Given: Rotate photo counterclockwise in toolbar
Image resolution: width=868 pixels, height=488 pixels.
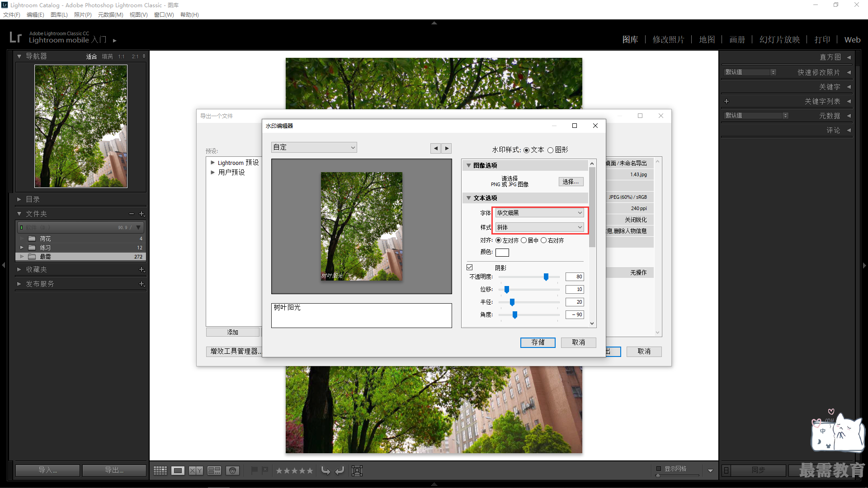Looking at the screenshot, I should point(325,471).
